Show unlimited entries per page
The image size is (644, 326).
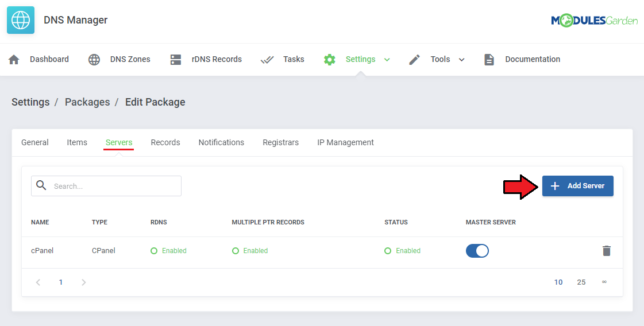(x=604, y=282)
